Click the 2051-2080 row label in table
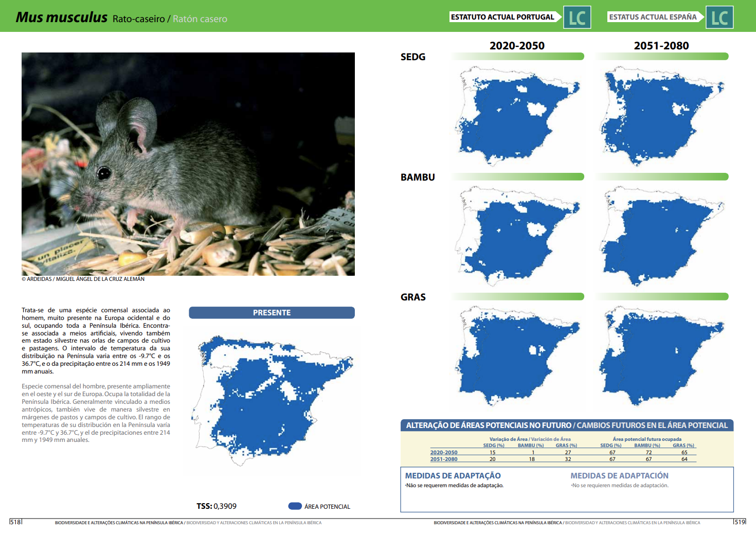 [444, 459]
